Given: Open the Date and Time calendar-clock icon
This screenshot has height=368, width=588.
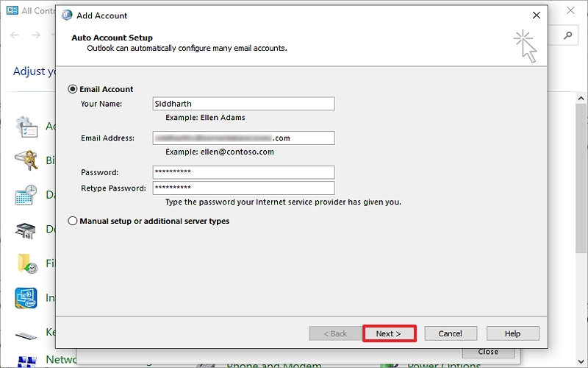Looking at the screenshot, I should [26, 195].
